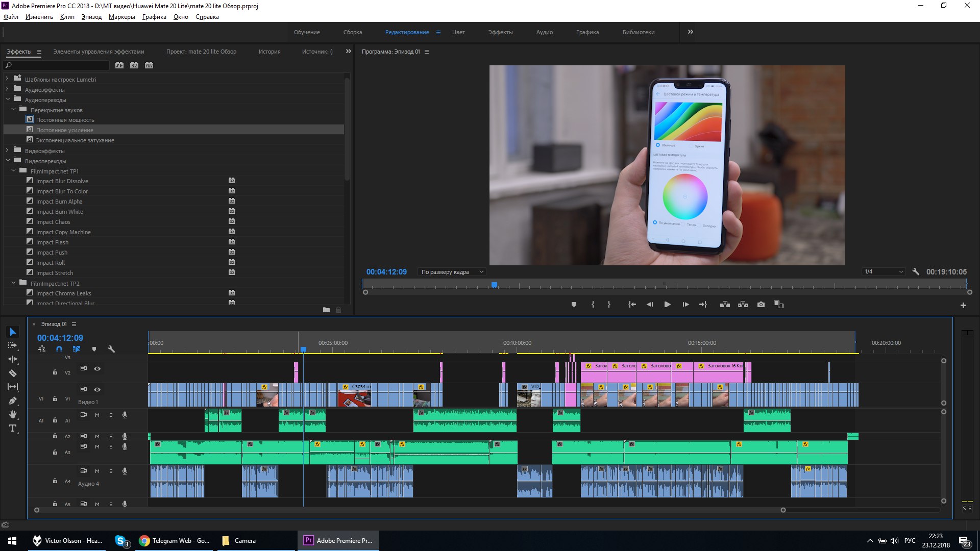This screenshot has width=980, height=551.
Task: Select the Selection tool arrow
Action: click(13, 332)
